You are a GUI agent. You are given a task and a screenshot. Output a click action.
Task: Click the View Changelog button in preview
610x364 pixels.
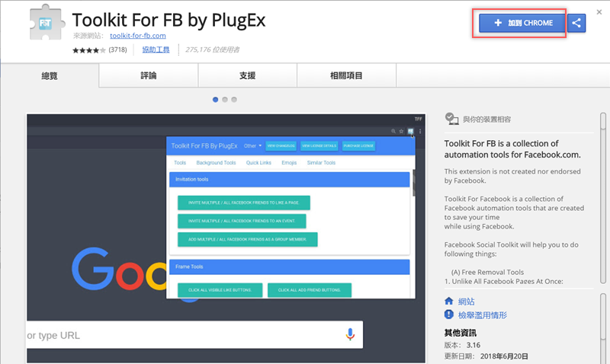[281, 145]
